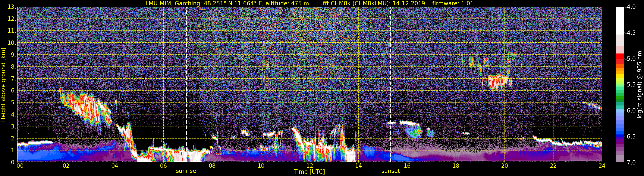The width and height of the screenshot is (644, 176).
Task: Click the "sunrise" label below the time axis
Action: coord(186,171)
